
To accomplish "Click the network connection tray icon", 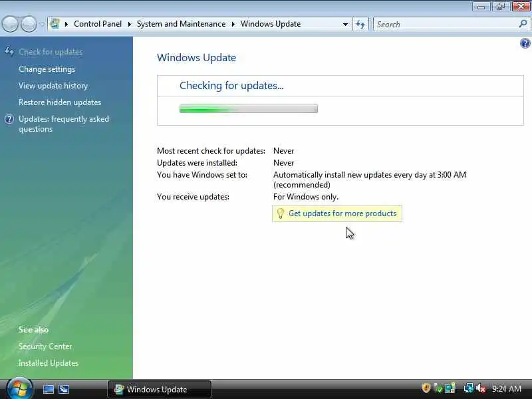I will [469, 388].
